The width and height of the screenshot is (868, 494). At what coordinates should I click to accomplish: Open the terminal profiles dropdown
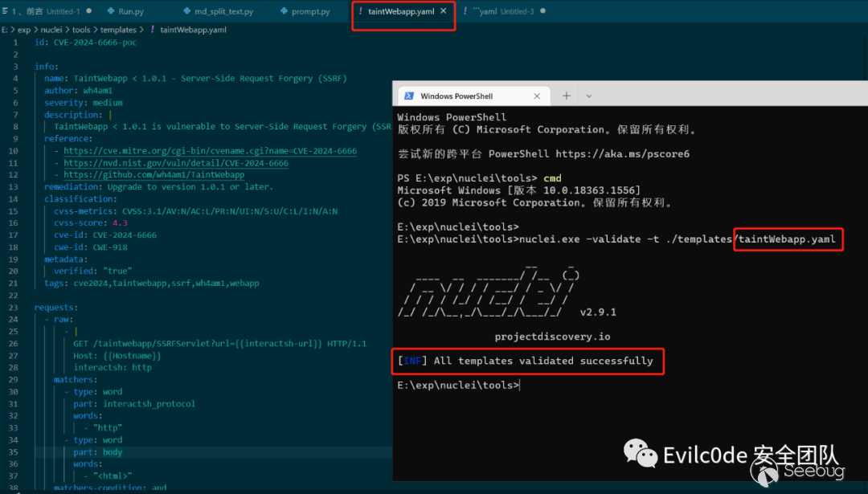589,96
